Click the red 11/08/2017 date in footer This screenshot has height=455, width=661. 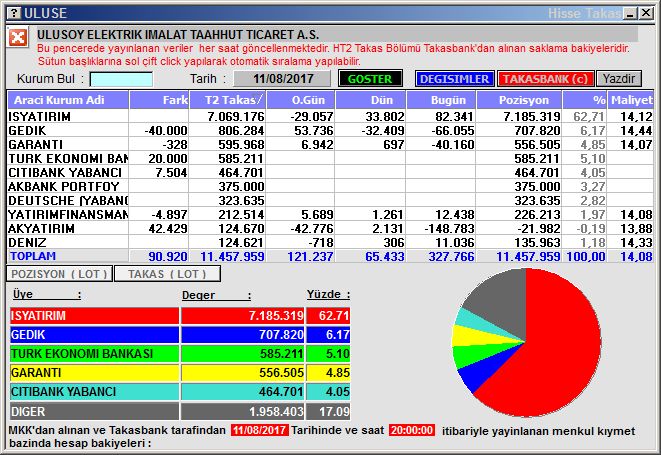click(x=260, y=430)
